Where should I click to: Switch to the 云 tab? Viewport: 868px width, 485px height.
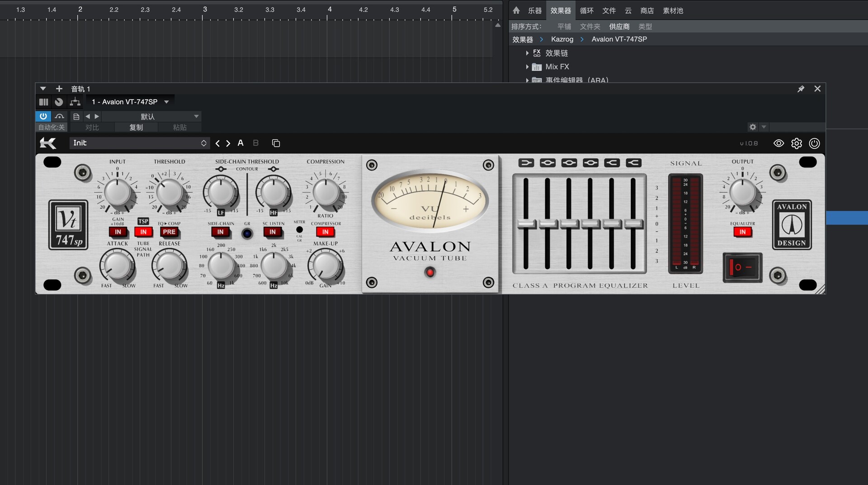click(x=628, y=10)
